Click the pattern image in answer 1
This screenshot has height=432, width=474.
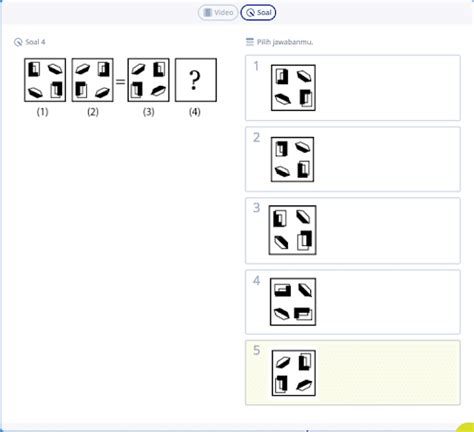pyautogui.click(x=293, y=88)
